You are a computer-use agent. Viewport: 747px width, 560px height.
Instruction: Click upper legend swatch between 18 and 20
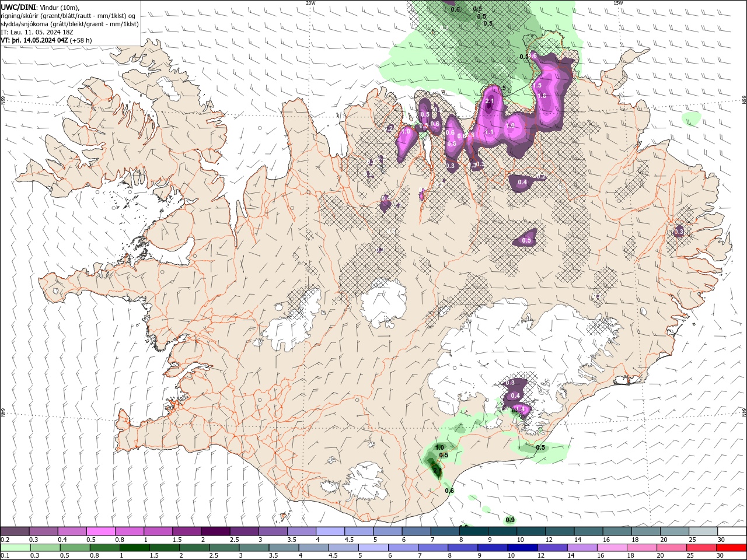pyautogui.click(x=645, y=531)
